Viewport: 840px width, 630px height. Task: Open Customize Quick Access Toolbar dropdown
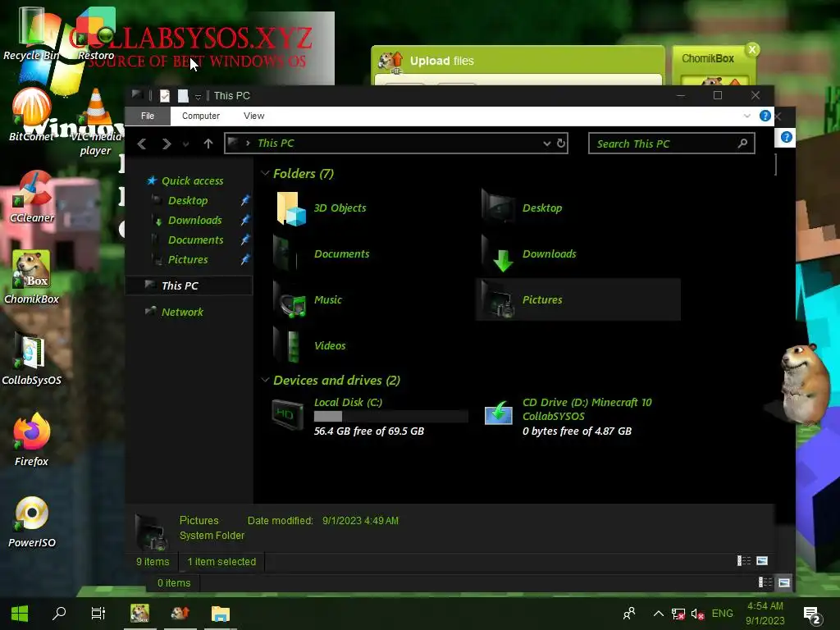(x=198, y=97)
